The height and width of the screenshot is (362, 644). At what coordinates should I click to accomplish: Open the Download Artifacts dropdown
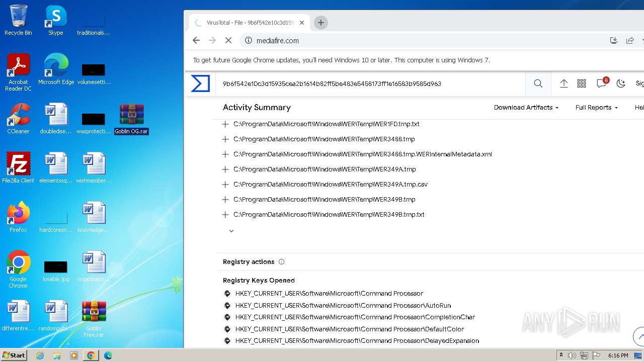click(x=526, y=107)
